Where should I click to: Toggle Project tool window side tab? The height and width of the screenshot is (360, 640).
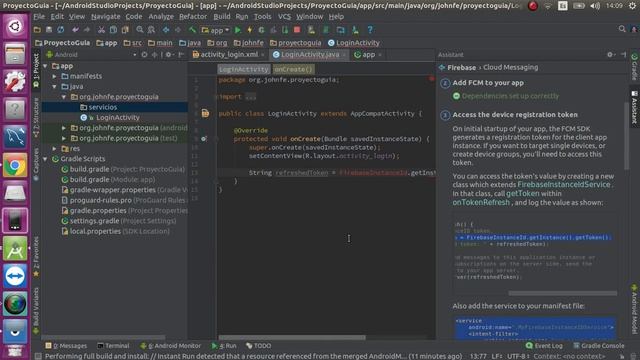coord(36,70)
